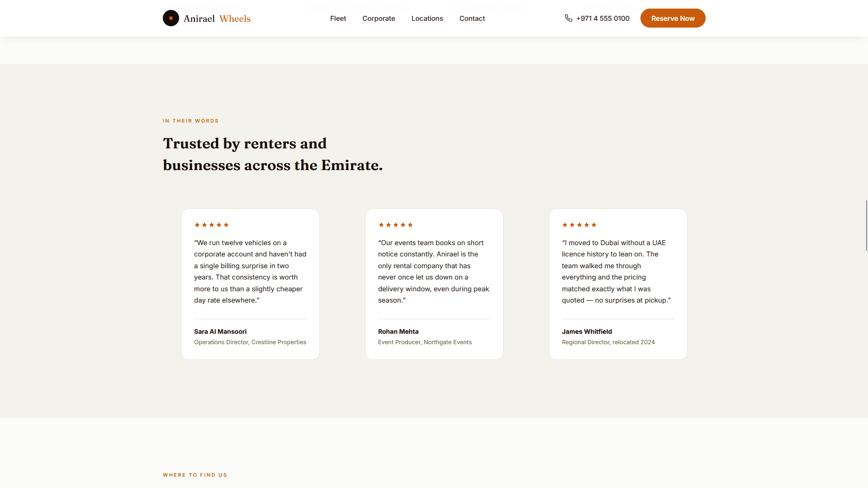Screen dimensions: 868x488
Task: Click the twelve vehicles testimonial quote
Action: pyautogui.click(x=250, y=271)
